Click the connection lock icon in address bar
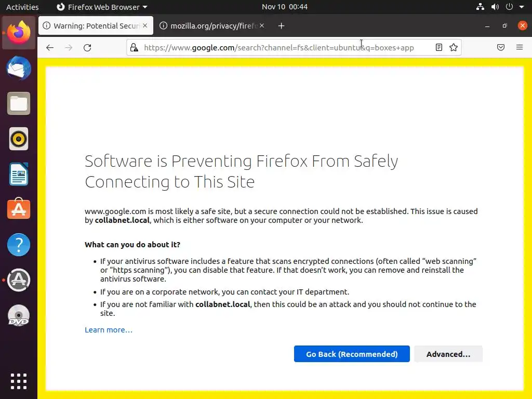The image size is (532, 399). [134, 48]
